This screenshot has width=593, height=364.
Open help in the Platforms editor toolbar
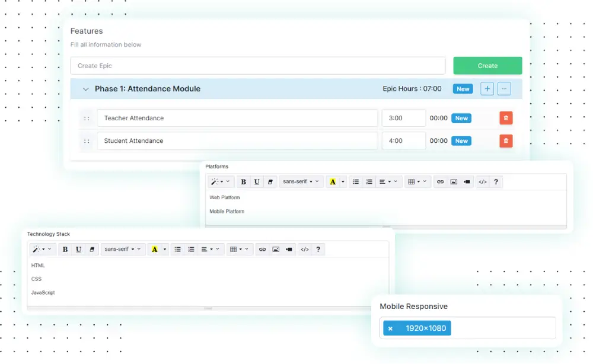496,182
